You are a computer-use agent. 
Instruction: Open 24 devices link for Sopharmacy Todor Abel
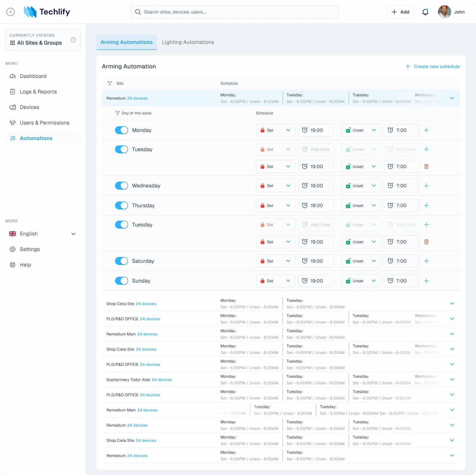click(x=162, y=380)
